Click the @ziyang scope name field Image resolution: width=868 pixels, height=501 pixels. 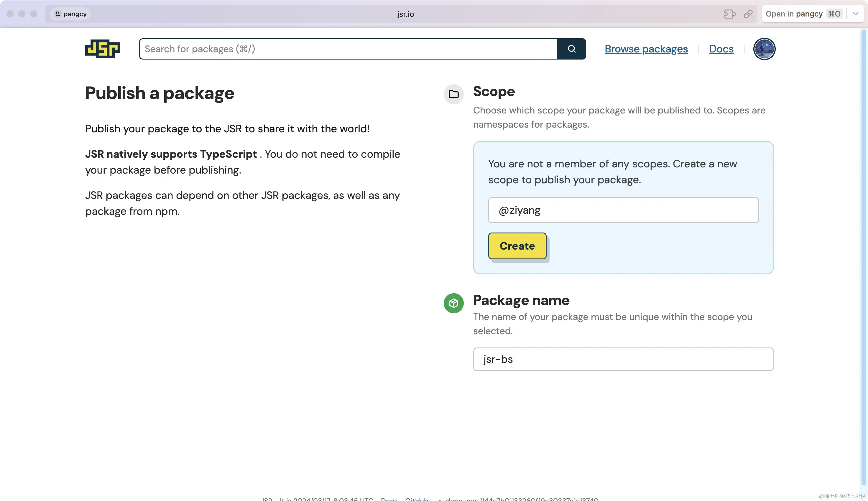click(x=623, y=210)
